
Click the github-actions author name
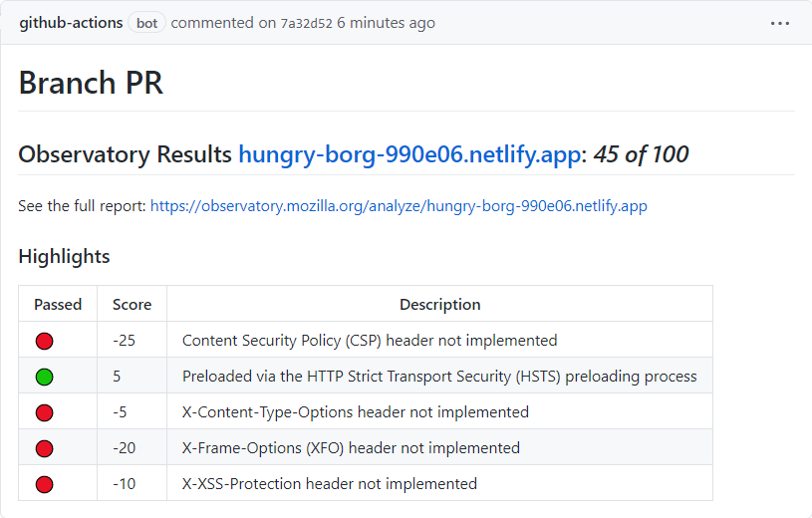click(x=71, y=23)
